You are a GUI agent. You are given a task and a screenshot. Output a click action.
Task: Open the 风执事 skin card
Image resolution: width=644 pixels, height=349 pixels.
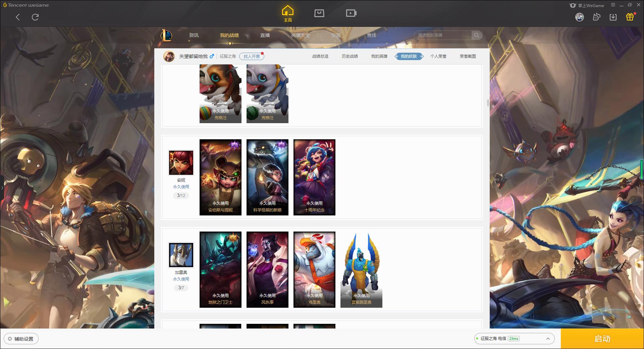(267, 269)
